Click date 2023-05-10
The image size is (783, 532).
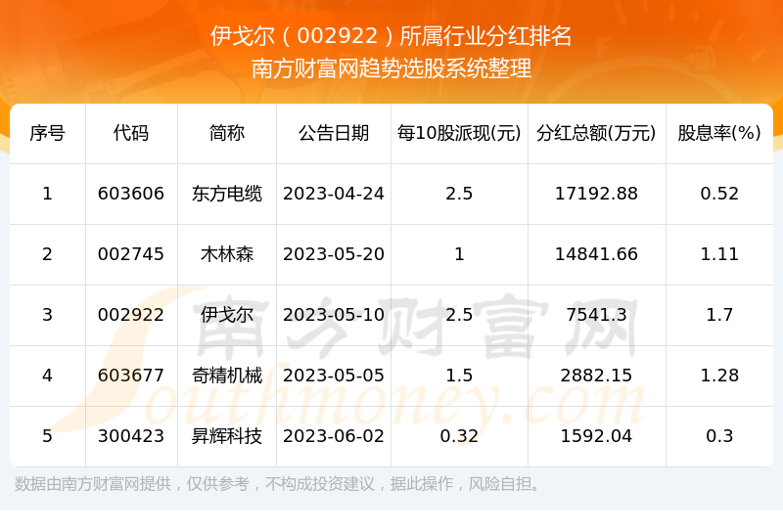pos(334,315)
